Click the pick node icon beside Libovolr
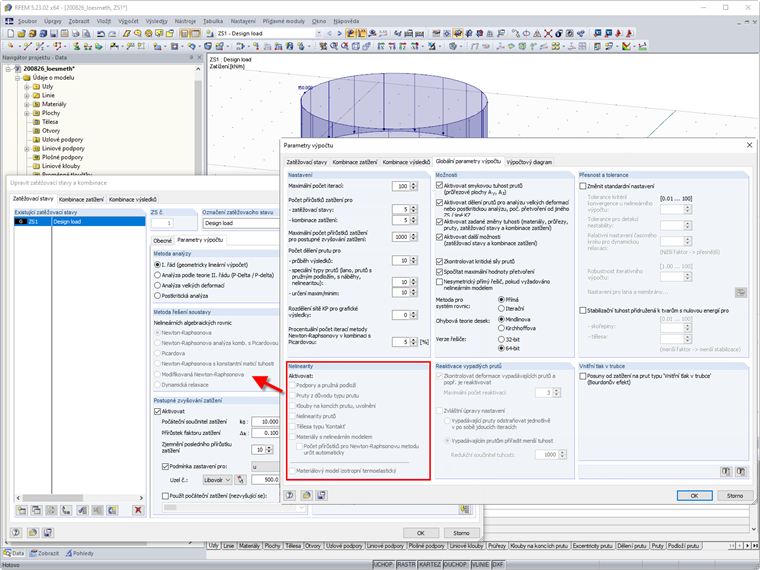Viewport: 760px width, 570px height. [240, 480]
